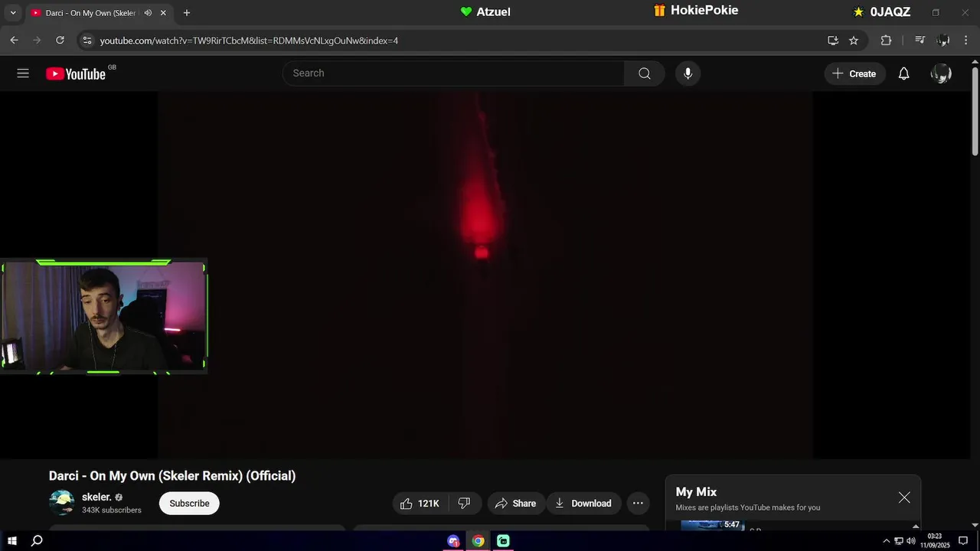This screenshot has width=980, height=551.
Task: Install app icon in address bar
Action: pos(833,40)
